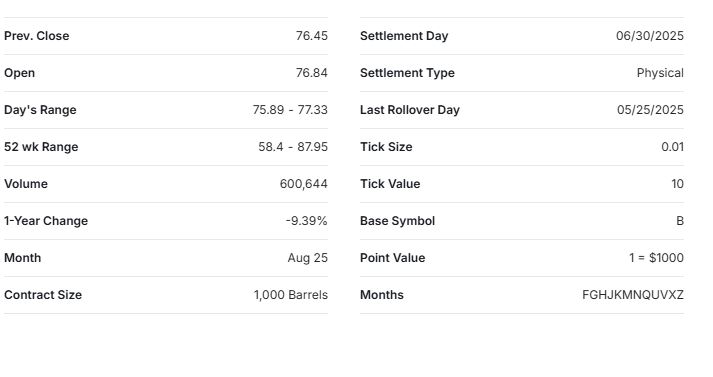This screenshot has height=377, width=713.
Task: Select the 76.45 previous close value
Action: [x=311, y=36]
